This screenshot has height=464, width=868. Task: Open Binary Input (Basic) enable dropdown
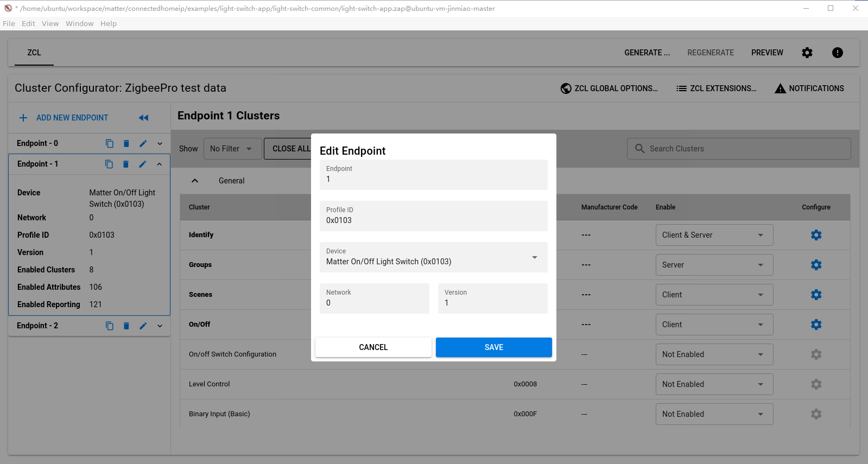coord(714,414)
